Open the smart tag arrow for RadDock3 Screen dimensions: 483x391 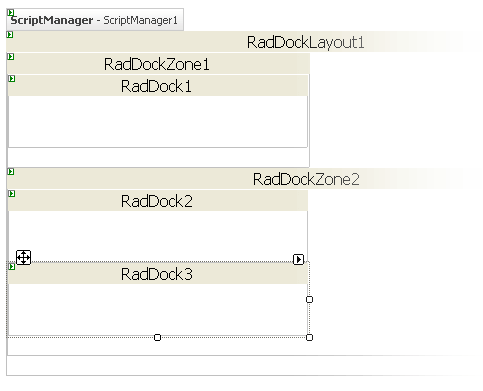[298, 259]
